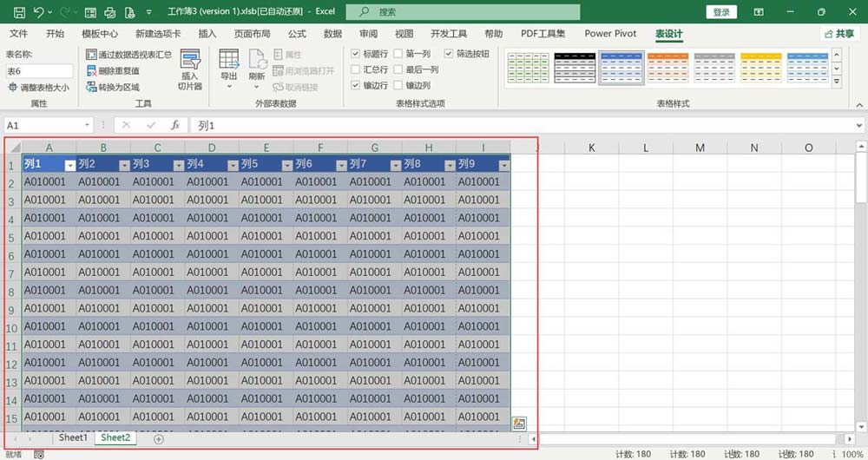The image size is (868, 460).
Task: Insert a slicer (插入切片器)
Action: coord(190,69)
